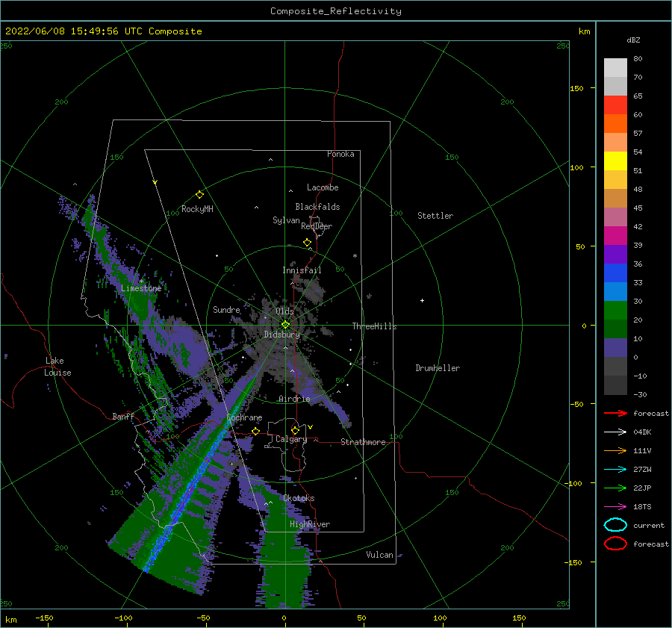Click the Sundre label
The width and height of the screenshot is (672, 628).
tap(226, 309)
